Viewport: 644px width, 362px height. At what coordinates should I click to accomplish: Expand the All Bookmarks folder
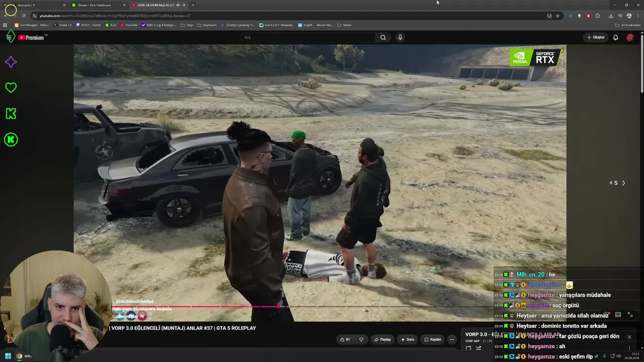pos(627,25)
